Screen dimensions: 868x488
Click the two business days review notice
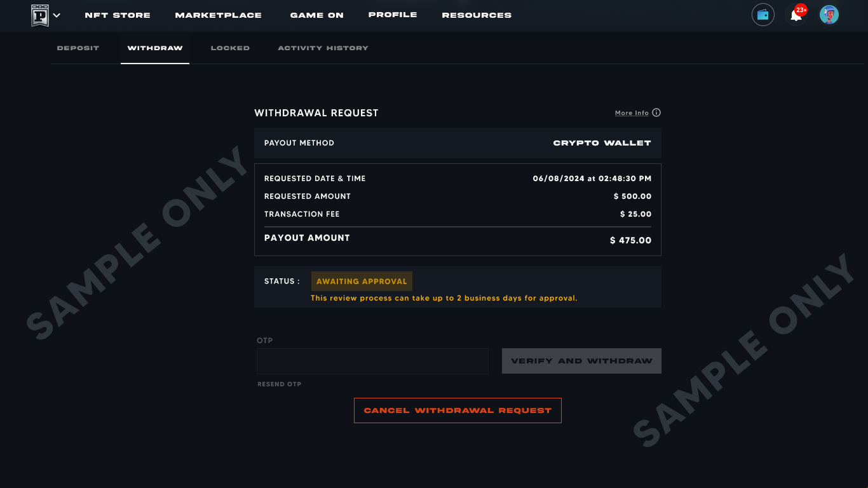pos(444,298)
